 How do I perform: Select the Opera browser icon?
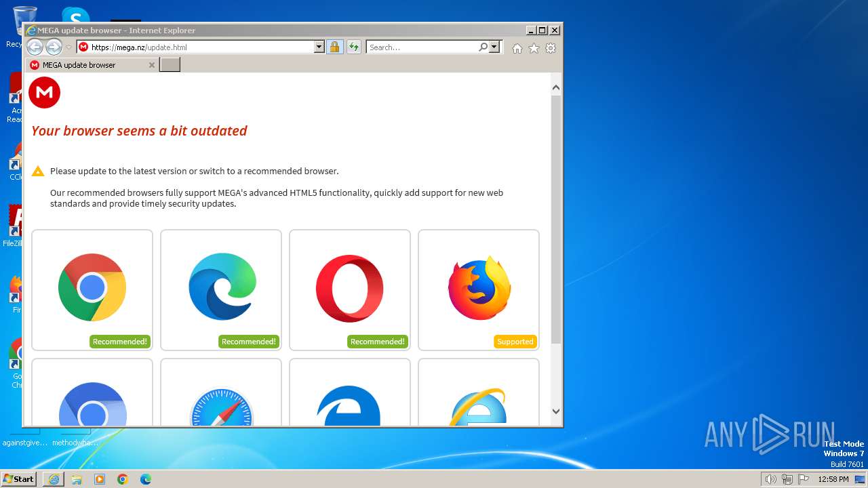coord(350,288)
